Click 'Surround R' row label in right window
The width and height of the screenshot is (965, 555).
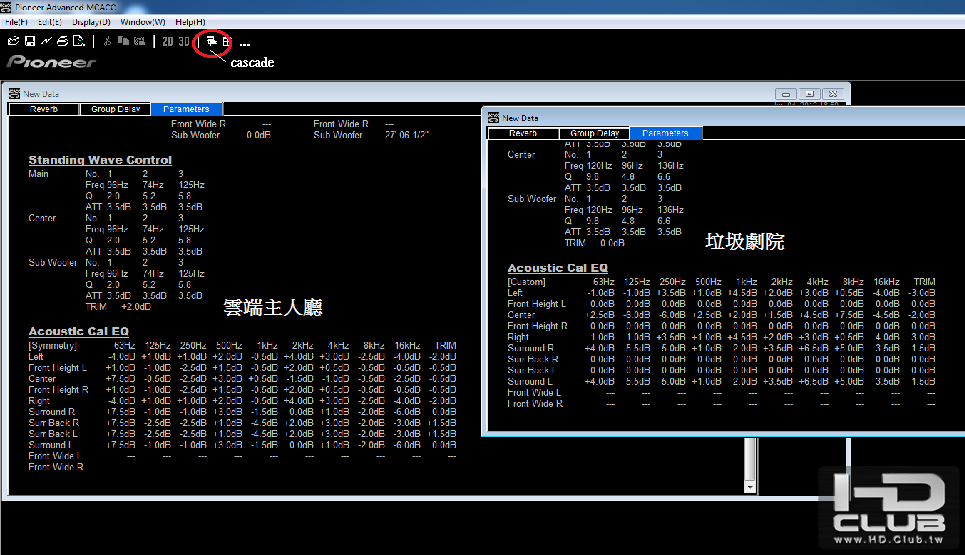[531, 348]
